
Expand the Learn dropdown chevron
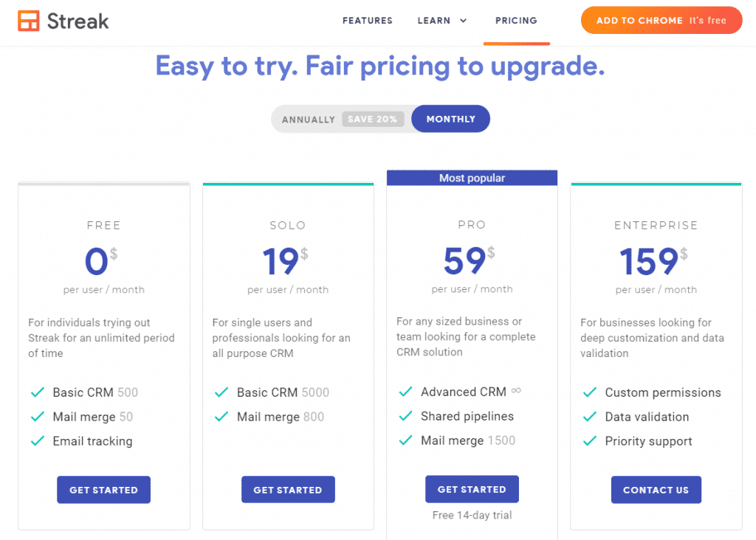coord(464,21)
